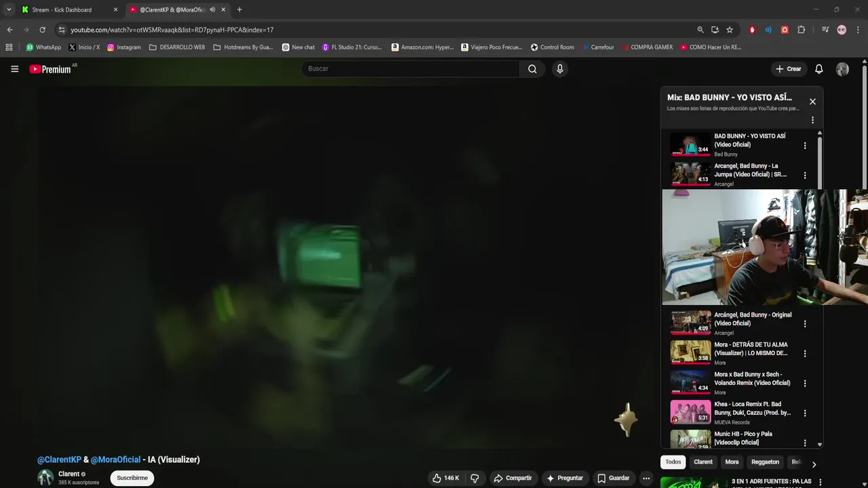The height and width of the screenshot is (488, 868).
Task: Click the Crear create button
Action: coord(789,68)
